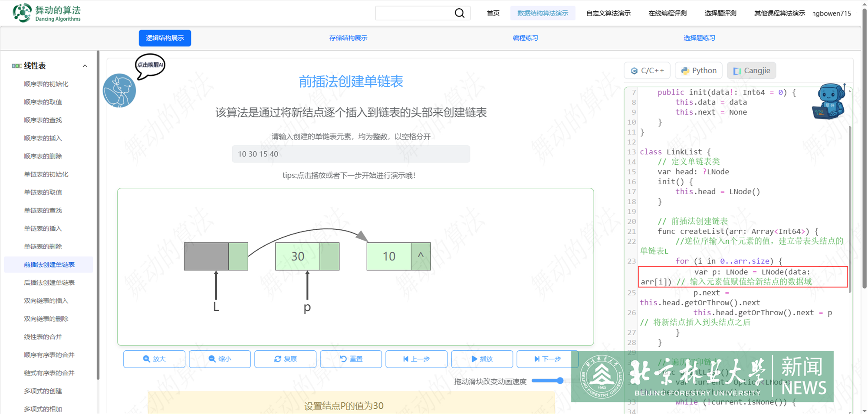This screenshot has width=868, height=414.
Task: Select 后插法创建单链表 in sidebar
Action: coord(49,283)
